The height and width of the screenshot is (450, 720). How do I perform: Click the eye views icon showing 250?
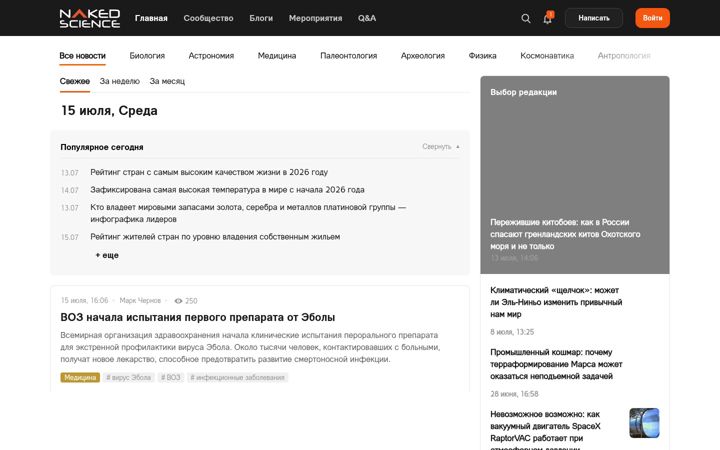[178, 301]
